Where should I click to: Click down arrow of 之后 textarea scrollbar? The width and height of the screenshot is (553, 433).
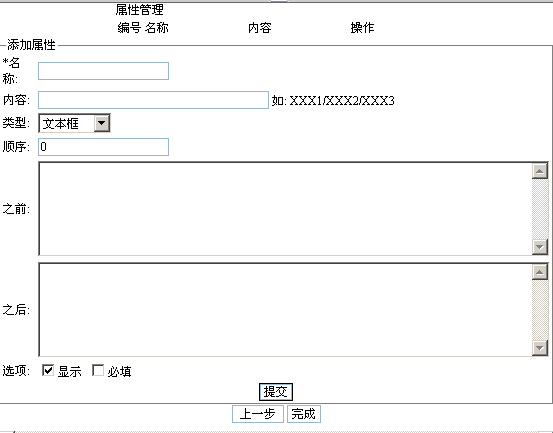(540, 348)
